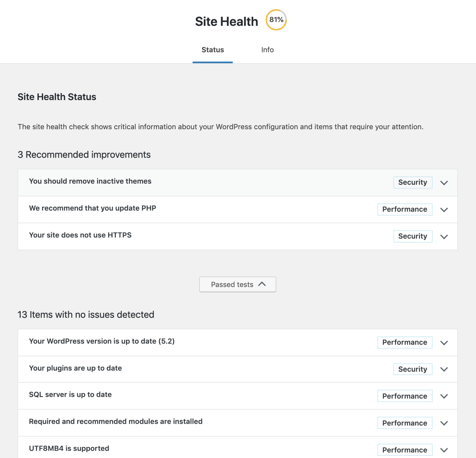Click Security badge on HTTPS row
476x458 pixels.
(x=413, y=236)
